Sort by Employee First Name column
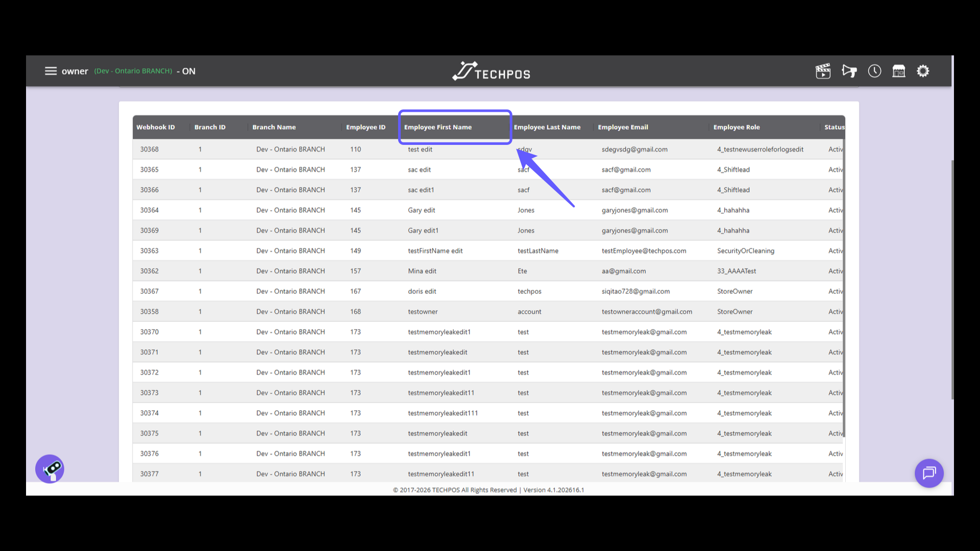Viewport: 980px width, 551px height. click(437, 127)
